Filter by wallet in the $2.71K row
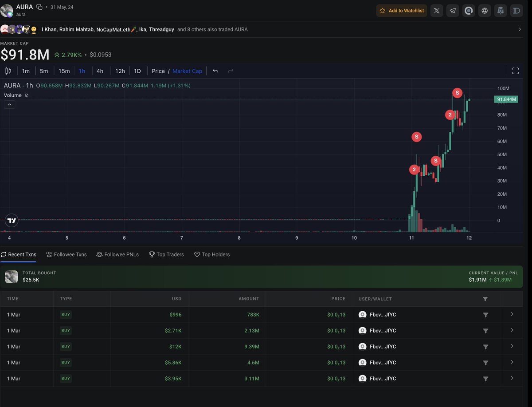Image resolution: width=532 pixels, height=407 pixels. coord(485,331)
